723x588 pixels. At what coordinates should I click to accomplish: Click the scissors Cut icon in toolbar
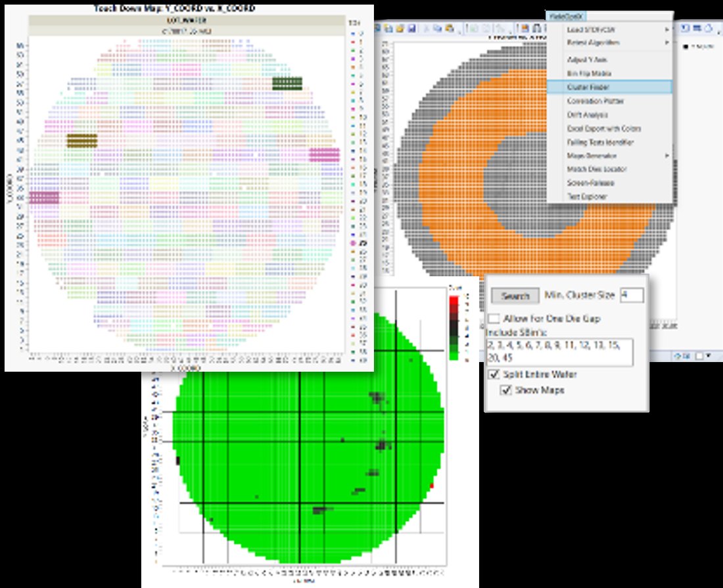[x=427, y=28]
